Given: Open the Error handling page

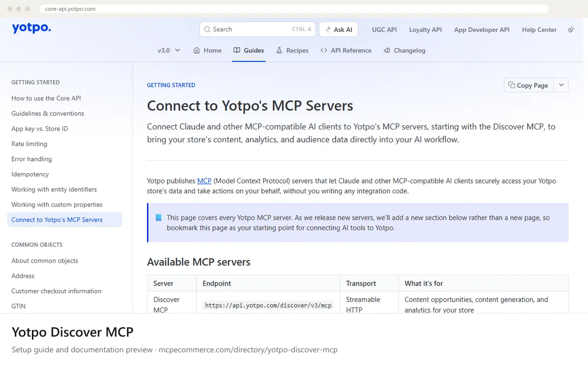Looking at the screenshot, I should coord(31,159).
